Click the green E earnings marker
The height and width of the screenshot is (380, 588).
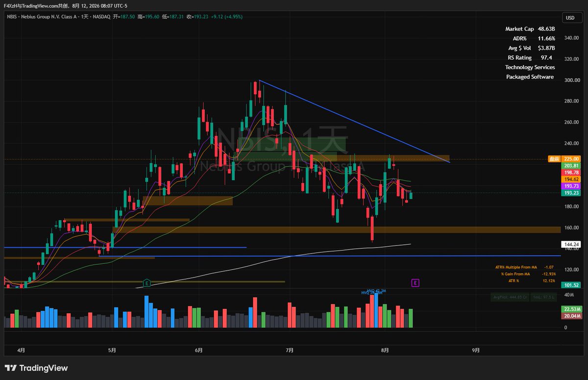(x=146, y=282)
